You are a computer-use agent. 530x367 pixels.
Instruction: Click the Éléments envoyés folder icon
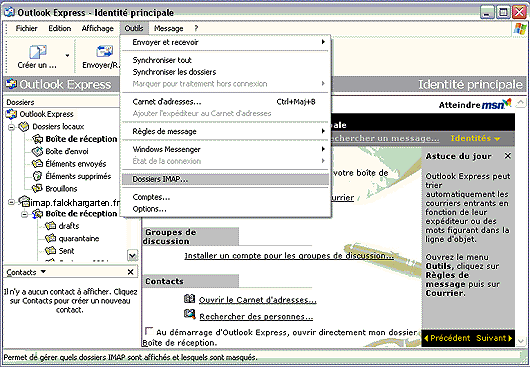pyautogui.click(x=37, y=164)
